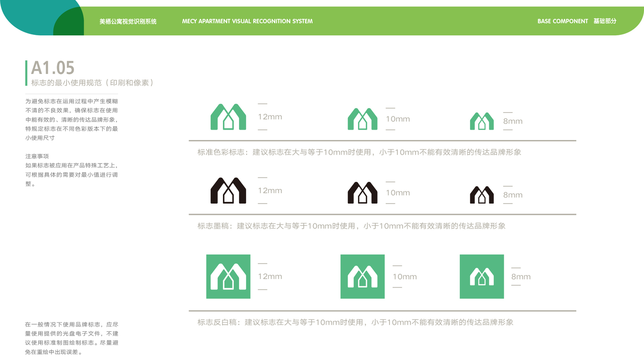Click BASE COMPONENT 基础部分 header label
Screen dimensions: 644x362
click(577, 21)
